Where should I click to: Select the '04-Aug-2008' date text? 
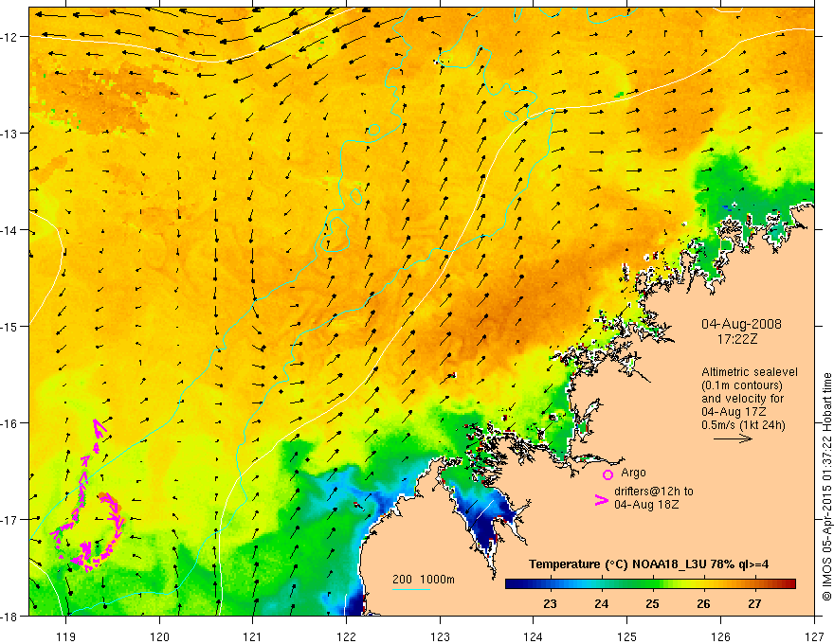pyautogui.click(x=741, y=324)
